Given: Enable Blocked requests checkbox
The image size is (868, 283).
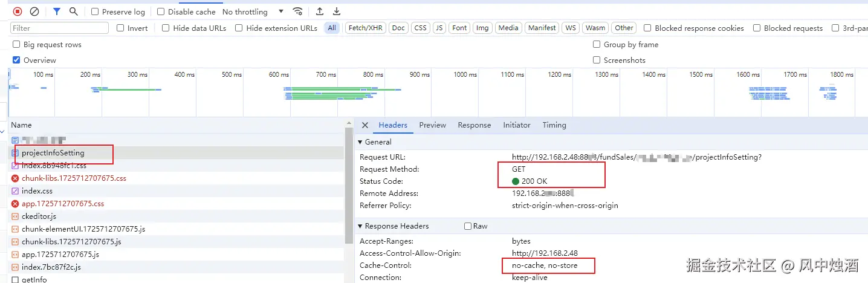Looking at the screenshot, I should (757, 28).
